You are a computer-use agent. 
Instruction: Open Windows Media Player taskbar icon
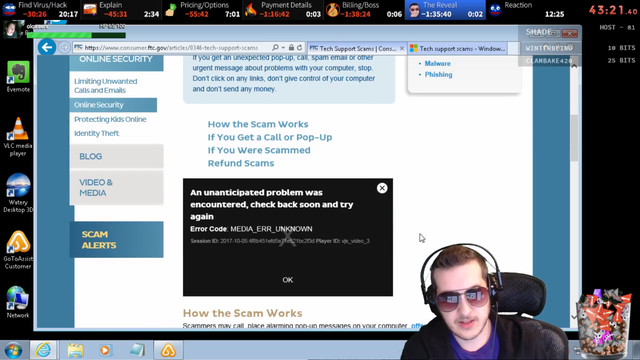(x=106, y=350)
